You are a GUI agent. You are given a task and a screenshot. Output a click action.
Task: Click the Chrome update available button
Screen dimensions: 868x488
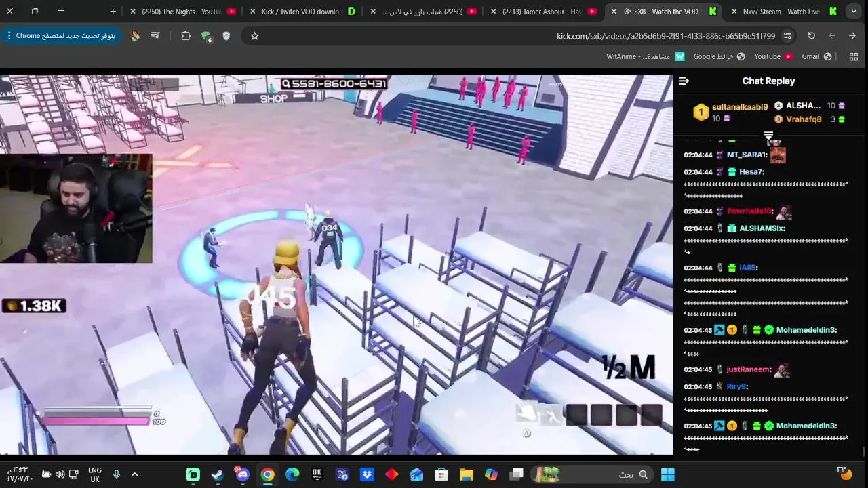click(x=61, y=36)
